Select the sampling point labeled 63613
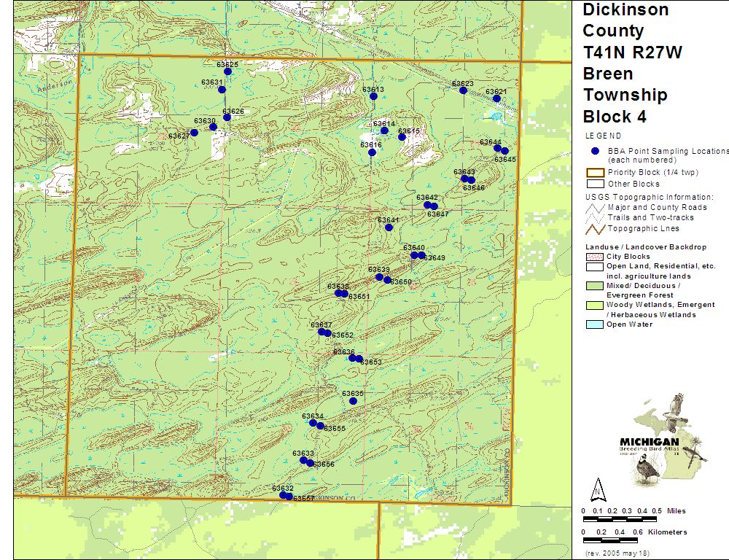This screenshot has width=729, height=560. tap(373, 96)
